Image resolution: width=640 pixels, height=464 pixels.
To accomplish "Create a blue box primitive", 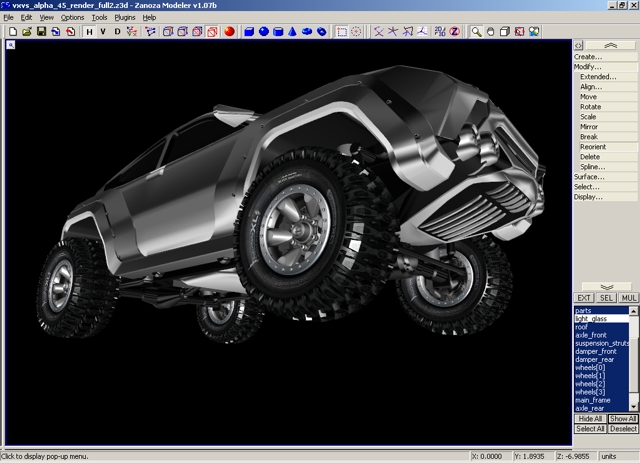I will coord(248,32).
